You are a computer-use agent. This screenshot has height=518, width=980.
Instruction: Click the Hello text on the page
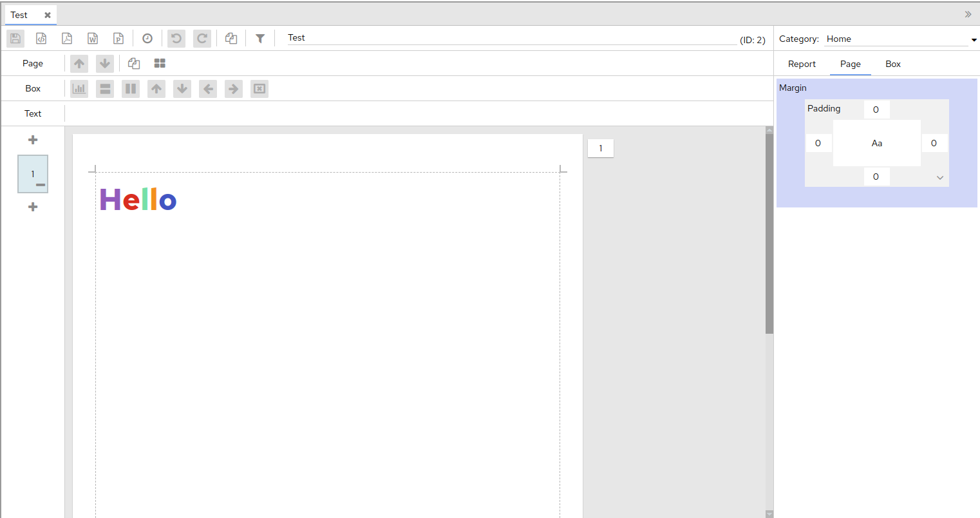point(138,200)
